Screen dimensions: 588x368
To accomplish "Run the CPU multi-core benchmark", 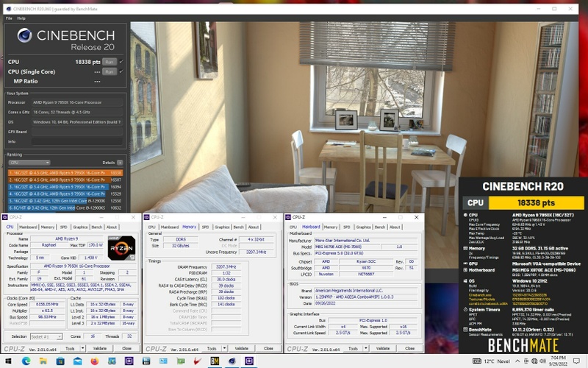I will coord(109,62).
